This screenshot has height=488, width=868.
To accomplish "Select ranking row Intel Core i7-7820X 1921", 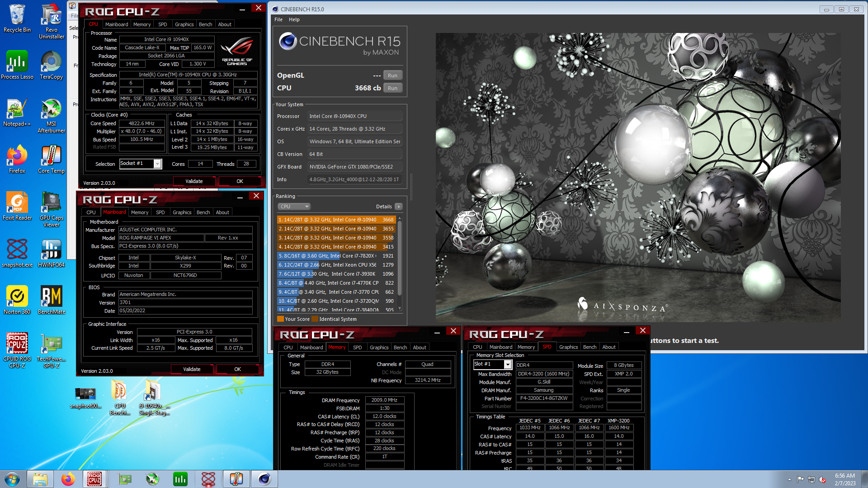I will point(336,256).
